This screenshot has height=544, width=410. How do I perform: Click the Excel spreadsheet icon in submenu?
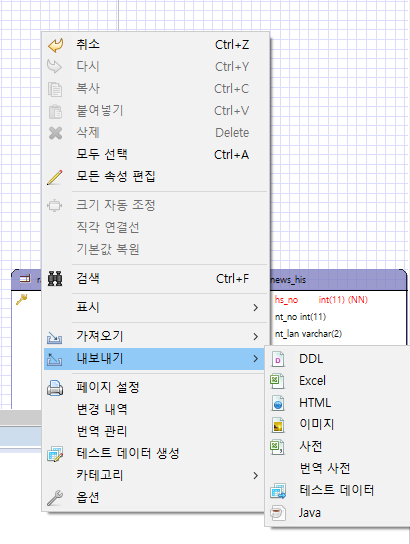pyautogui.click(x=277, y=381)
